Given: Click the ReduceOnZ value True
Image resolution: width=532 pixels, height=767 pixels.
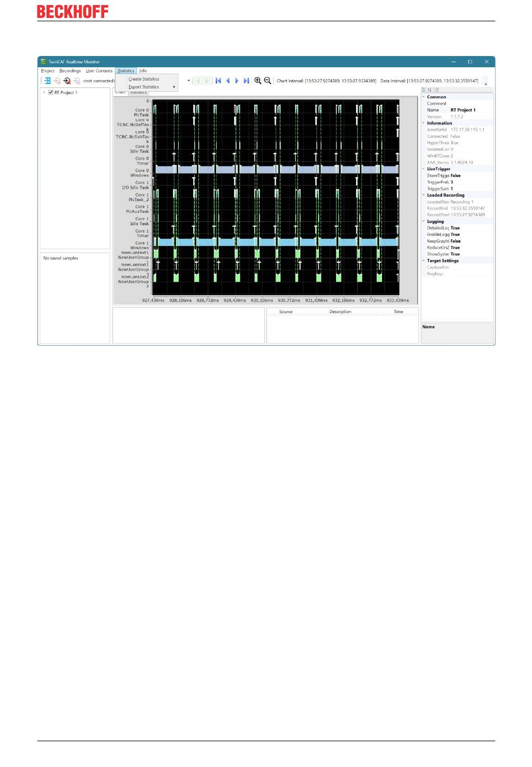Looking at the screenshot, I should click(x=455, y=248).
